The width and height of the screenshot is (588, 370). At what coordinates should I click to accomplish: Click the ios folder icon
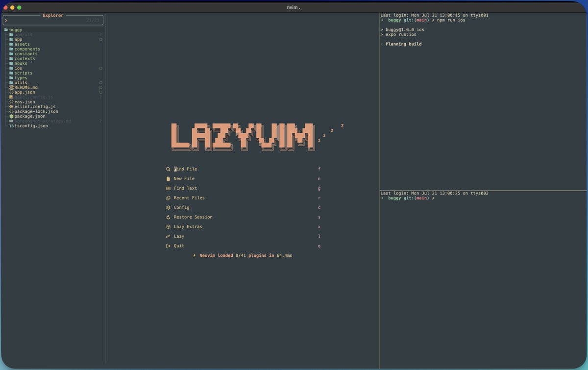[11, 68]
